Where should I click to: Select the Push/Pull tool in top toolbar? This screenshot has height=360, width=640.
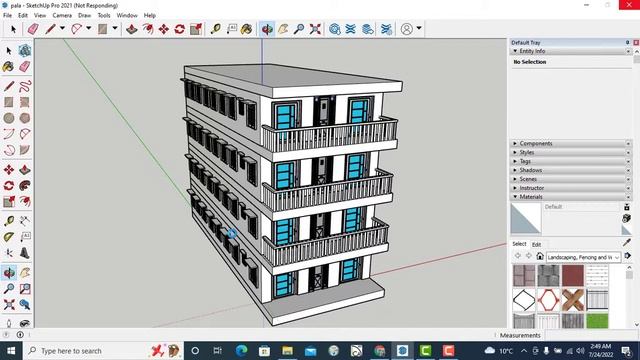[x=131, y=29]
